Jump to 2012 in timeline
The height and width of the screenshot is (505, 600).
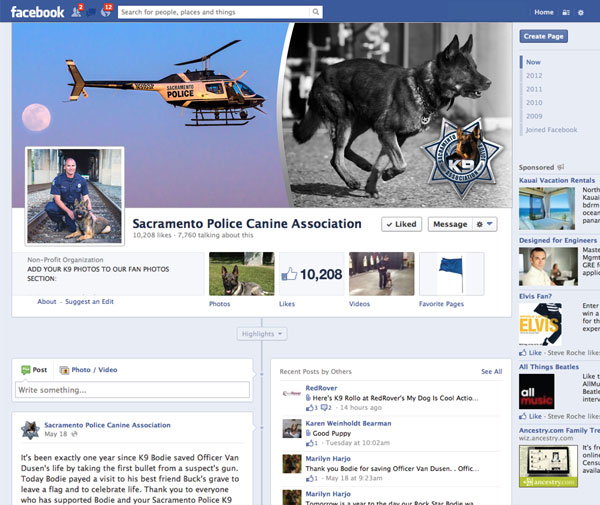click(534, 75)
